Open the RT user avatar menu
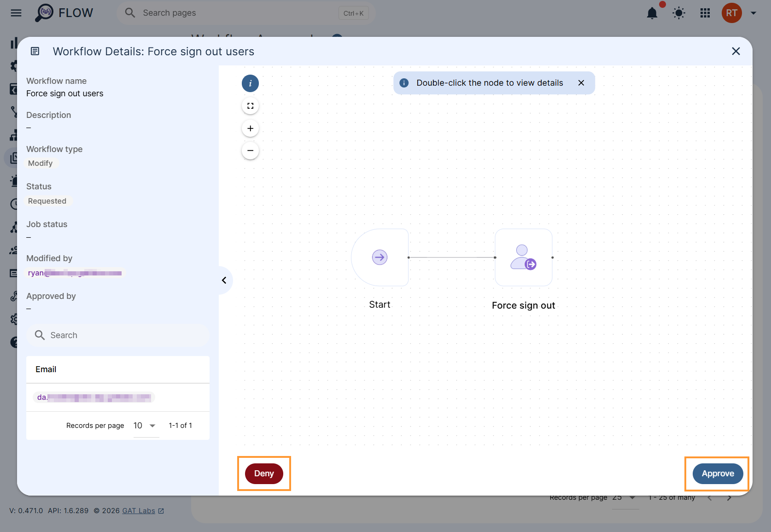This screenshot has width=771, height=532. [x=732, y=13]
